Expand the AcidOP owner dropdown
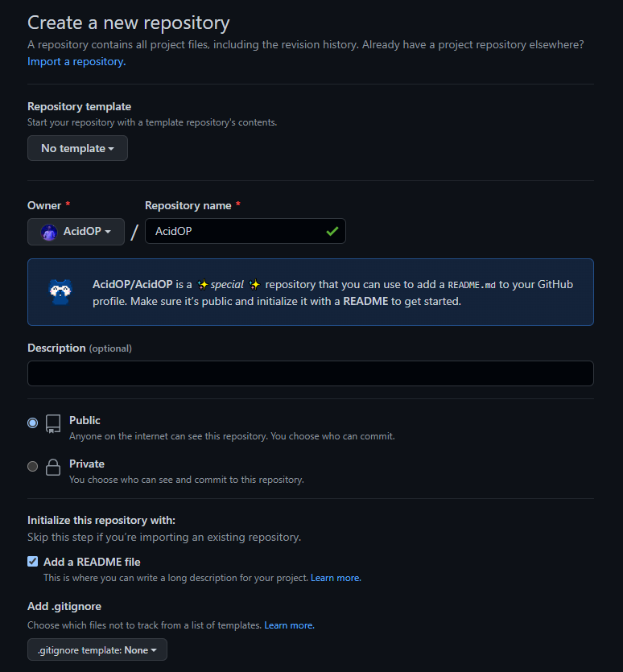This screenshot has width=623, height=672. pos(76,232)
